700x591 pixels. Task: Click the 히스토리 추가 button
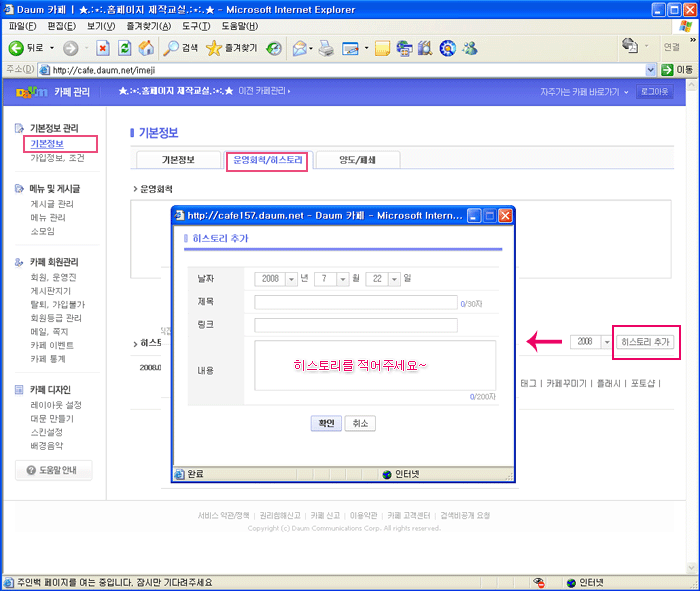[x=645, y=342]
